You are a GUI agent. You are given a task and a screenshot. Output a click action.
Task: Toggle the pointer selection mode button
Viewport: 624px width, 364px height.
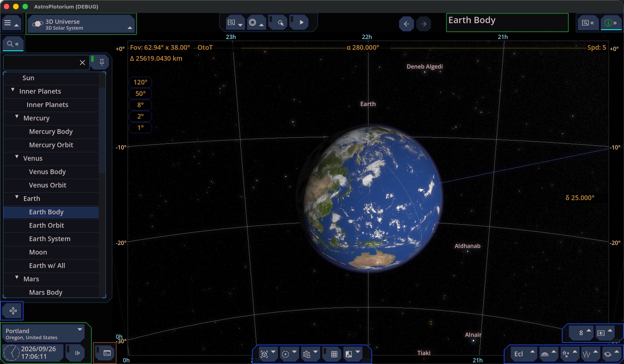(x=278, y=23)
